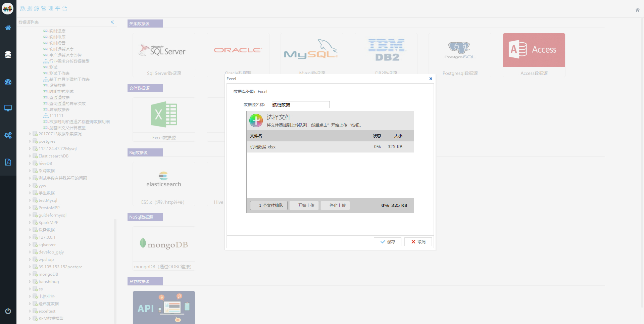644x324 pixels.
Task: Click the stop upload button
Action: point(335,205)
